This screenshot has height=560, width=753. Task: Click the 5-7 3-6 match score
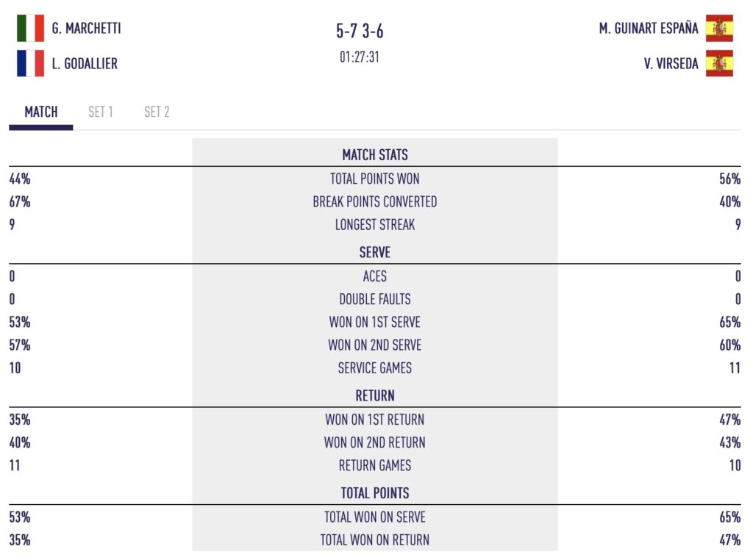pyautogui.click(x=360, y=31)
